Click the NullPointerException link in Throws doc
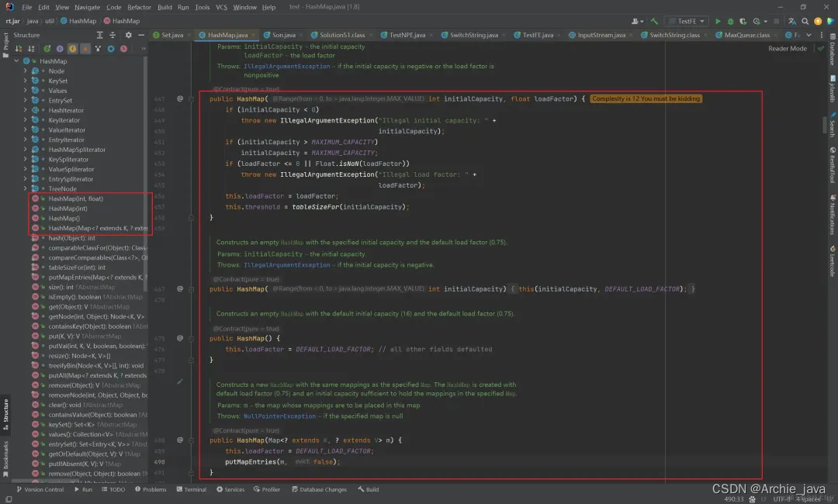The height and width of the screenshot is (504, 838). [279, 416]
